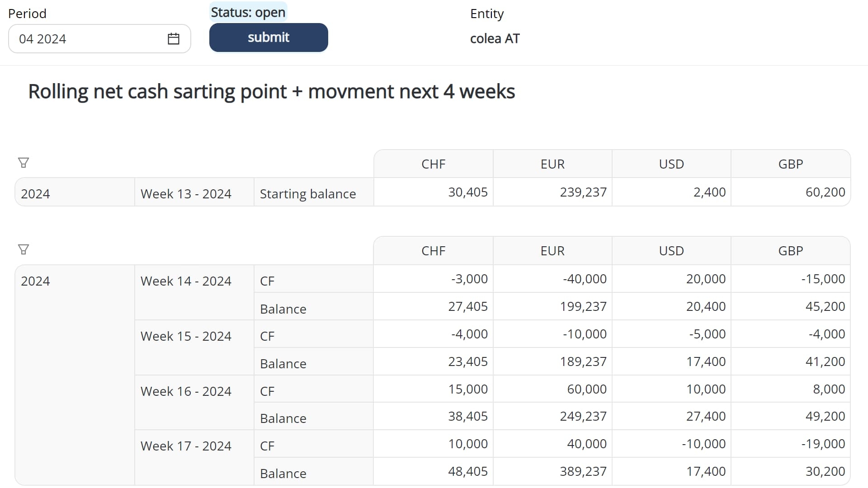This screenshot has width=868, height=488.
Task: Click Week 16 EUR CF cell 60,000
Action: coord(586,389)
